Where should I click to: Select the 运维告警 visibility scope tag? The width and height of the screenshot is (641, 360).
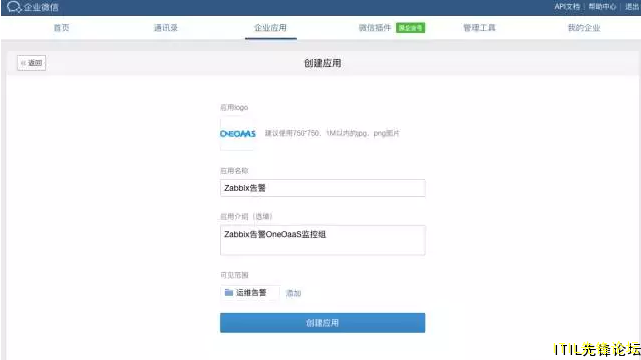250,293
